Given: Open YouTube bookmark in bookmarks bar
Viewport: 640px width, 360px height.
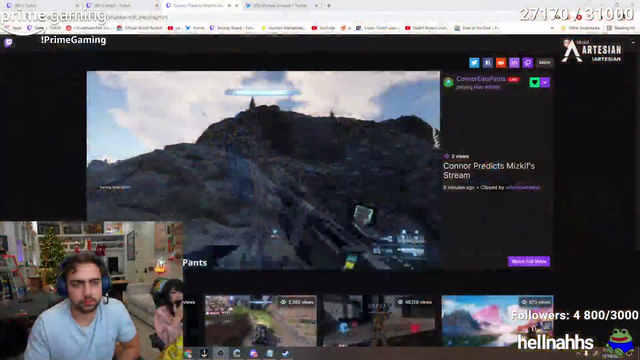Looking at the screenshot, I should click(323, 28).
